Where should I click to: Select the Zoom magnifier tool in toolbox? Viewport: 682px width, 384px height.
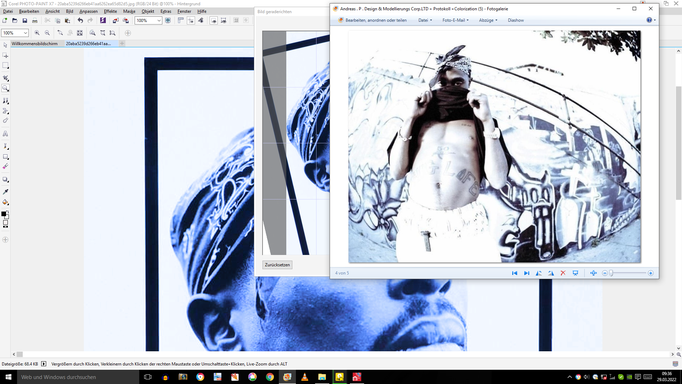(5, 88)
